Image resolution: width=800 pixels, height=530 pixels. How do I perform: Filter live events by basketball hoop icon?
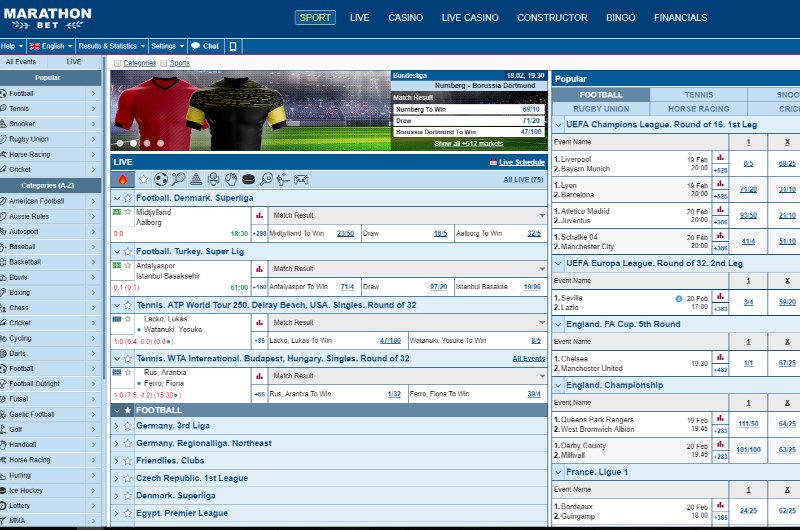[213, 180]
